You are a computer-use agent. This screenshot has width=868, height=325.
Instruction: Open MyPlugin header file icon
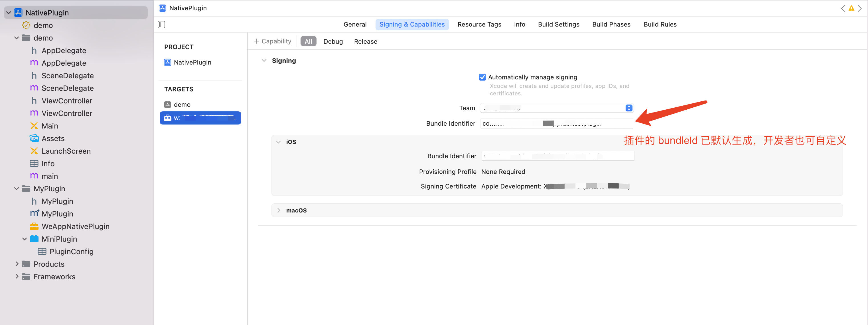(34, 201)
